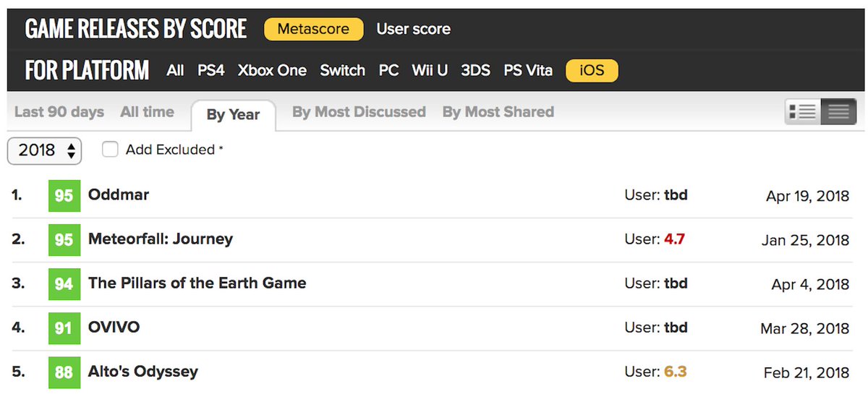Open the By Most Shared tab

[x=498, y=112]
